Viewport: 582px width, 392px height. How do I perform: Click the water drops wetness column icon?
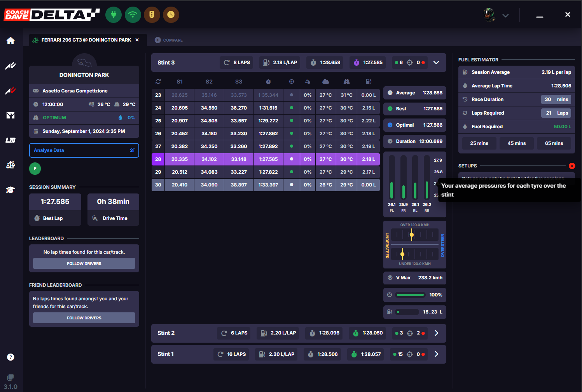[x=308, y=82]
